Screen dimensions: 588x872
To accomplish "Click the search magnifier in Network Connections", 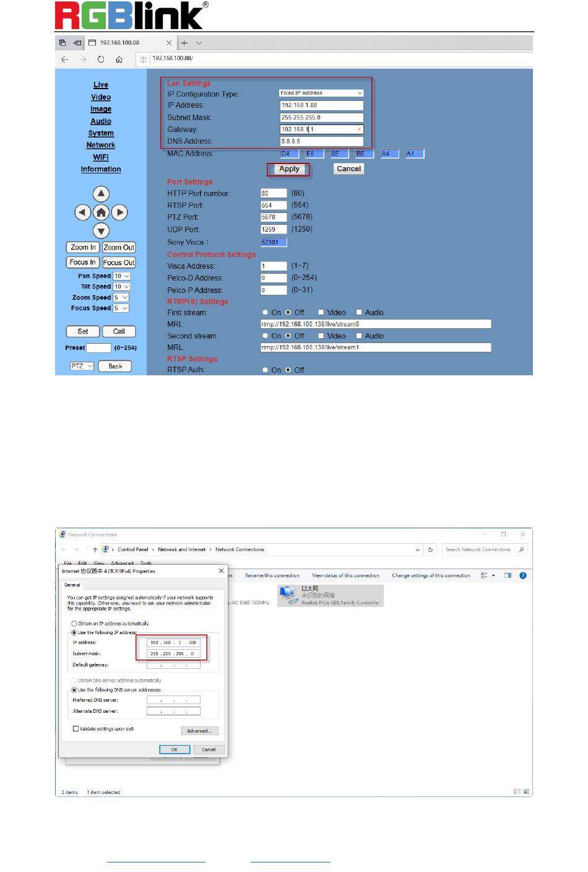I will point(521,549).
